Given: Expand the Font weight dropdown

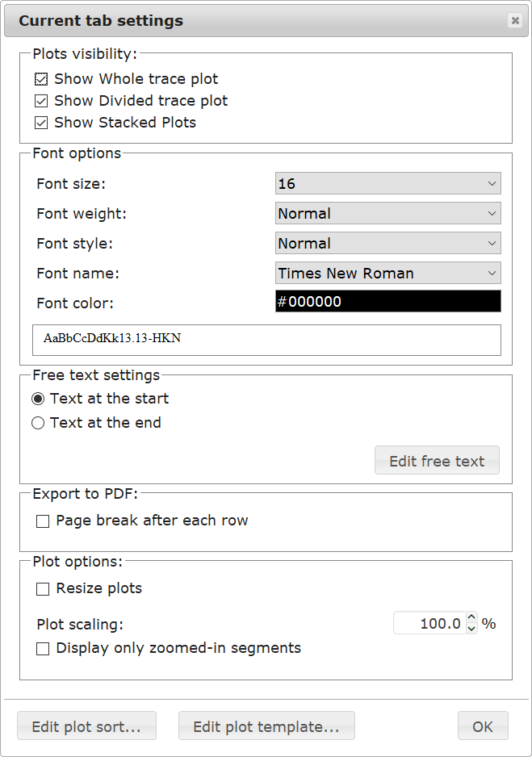Looking at the screenshot, I should pos(388,213).
